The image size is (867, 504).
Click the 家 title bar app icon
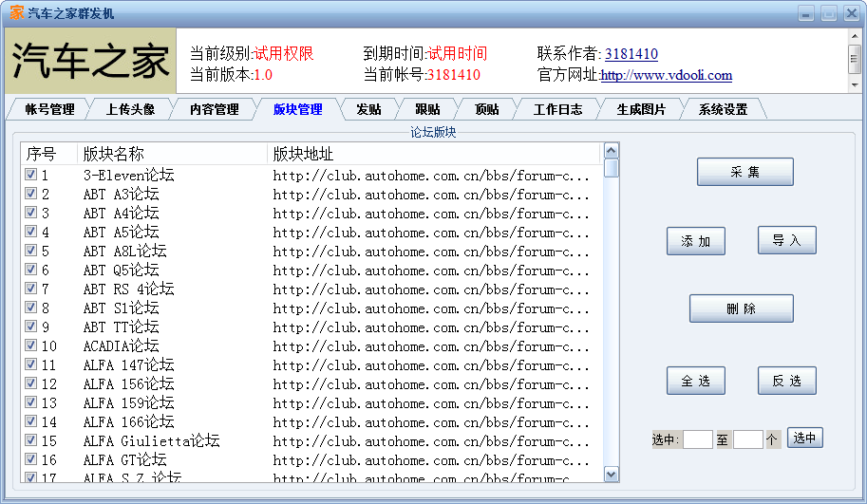pyautogui.click(x=16, y=12)
